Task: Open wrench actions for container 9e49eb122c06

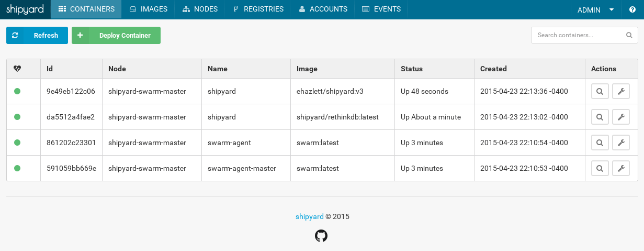Action: 621,91
